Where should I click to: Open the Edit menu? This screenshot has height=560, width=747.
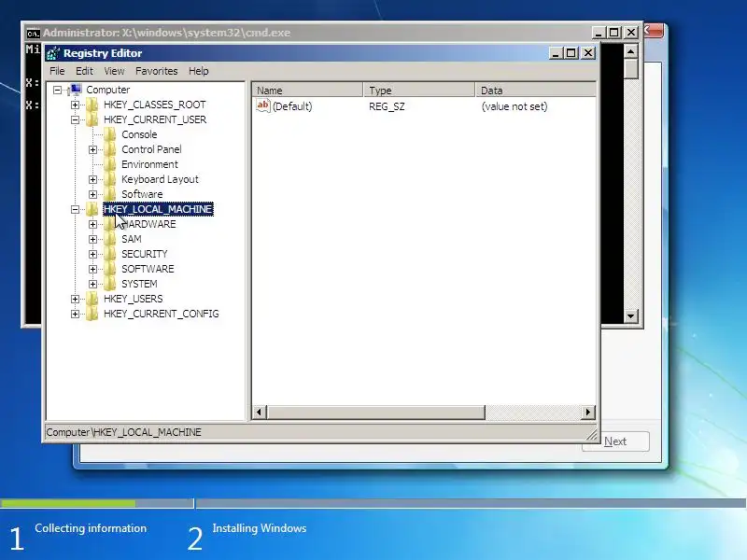pyautogui.click(x=84, y=71)
